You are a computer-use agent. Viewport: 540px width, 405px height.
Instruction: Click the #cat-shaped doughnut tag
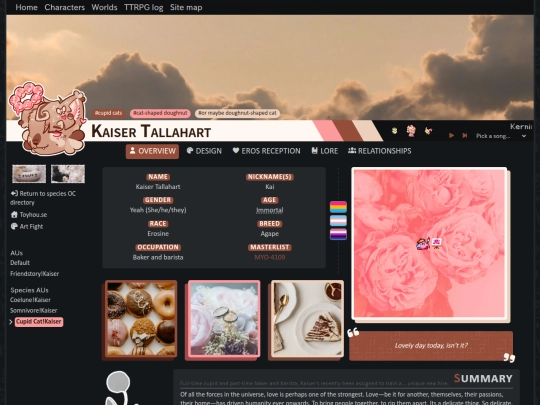click(160, 113)
